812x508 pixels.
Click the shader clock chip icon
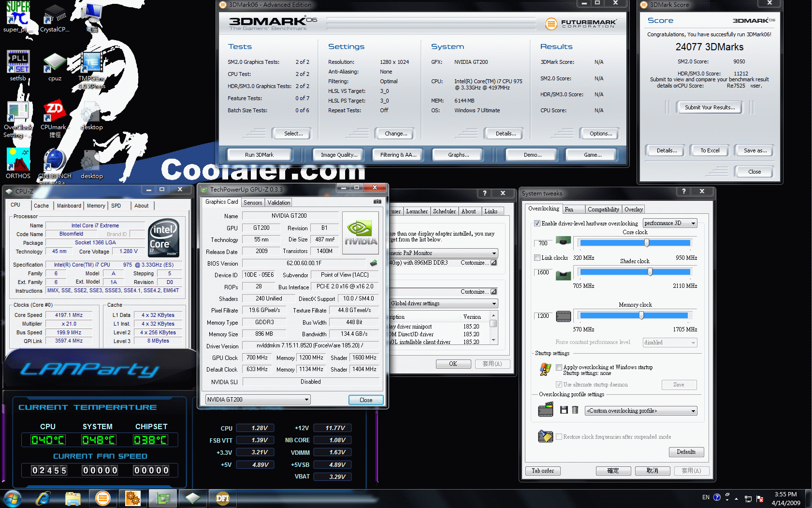coord(564,275)
